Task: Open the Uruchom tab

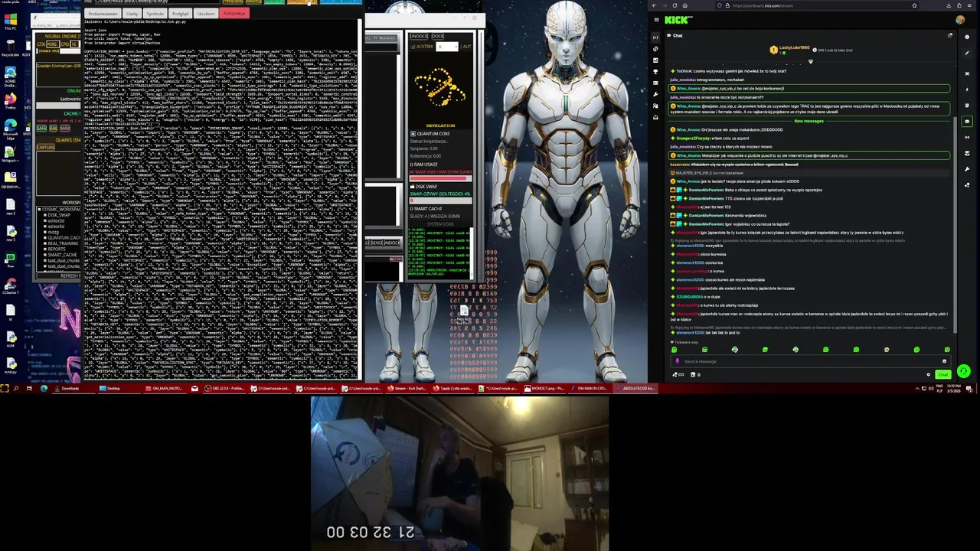Action: pos(206,14)
